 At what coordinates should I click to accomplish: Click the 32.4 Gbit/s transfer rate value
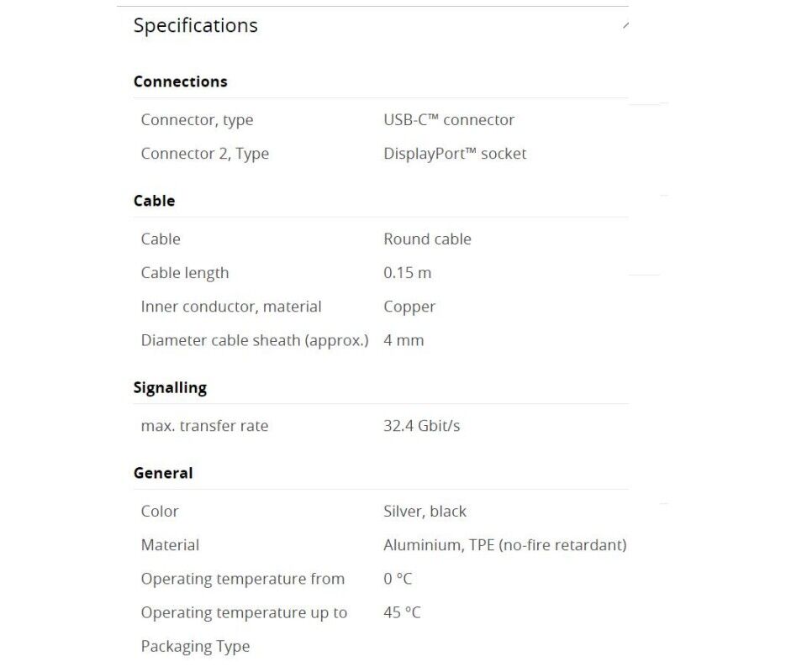pos(422,426)
